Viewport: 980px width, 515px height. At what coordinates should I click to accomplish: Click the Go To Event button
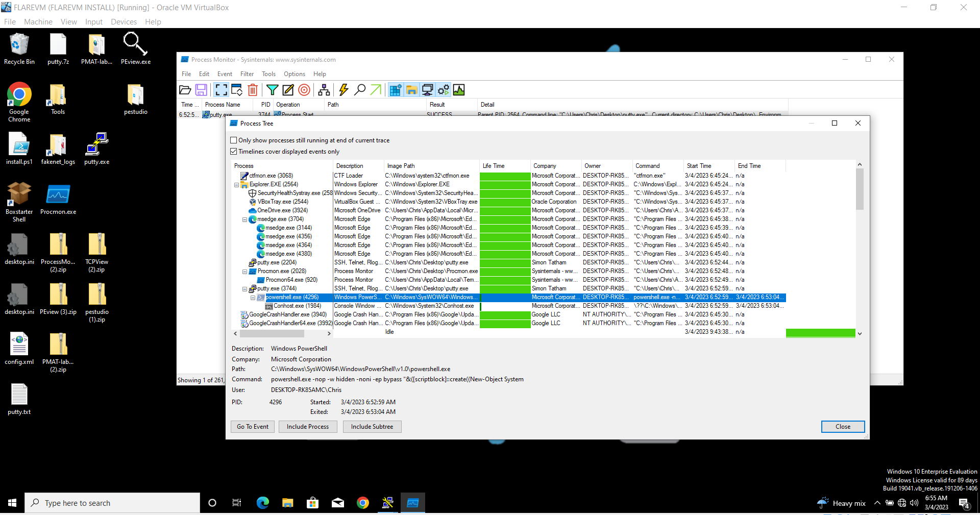253,427
